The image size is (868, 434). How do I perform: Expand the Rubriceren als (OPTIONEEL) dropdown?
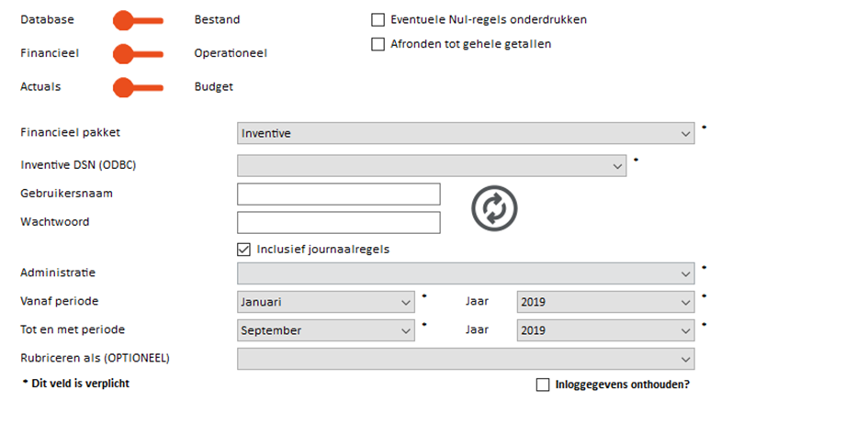(x=466, y=359)
